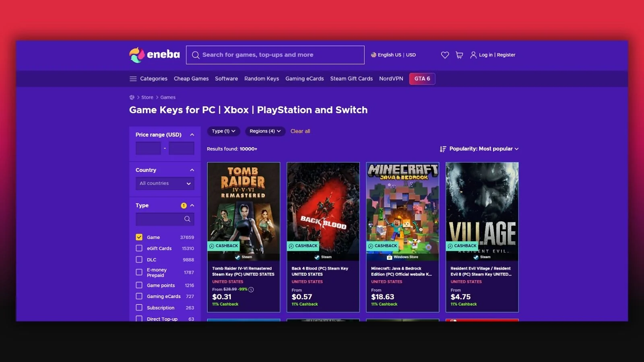Click the $4.75 Resident Evil price
The width and height of the screenshot is (644, 362).
click(460, 297)
